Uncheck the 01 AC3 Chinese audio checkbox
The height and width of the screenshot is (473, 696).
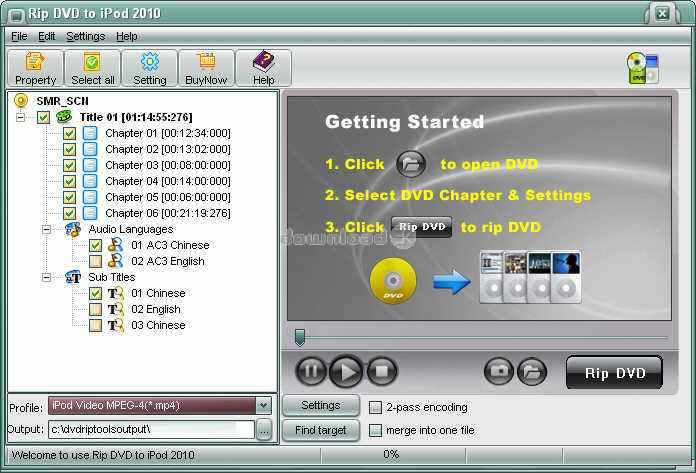click(95, 245)
